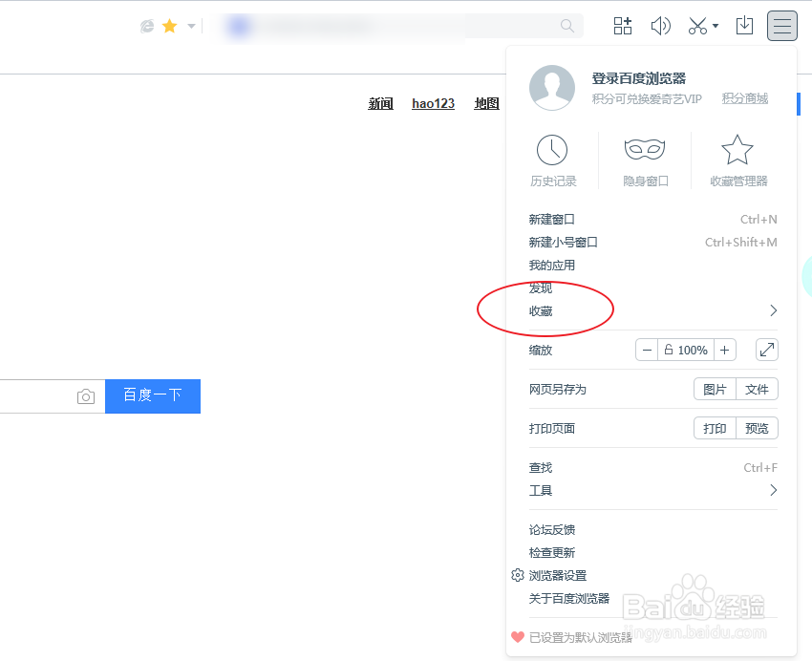The height and width of the screenshot is (661, 812).
Task: Open the hao123 link
Action: (x=433, y=103)
